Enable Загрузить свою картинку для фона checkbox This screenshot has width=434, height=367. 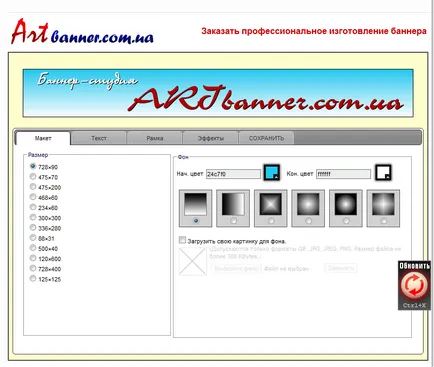[182, 240]
